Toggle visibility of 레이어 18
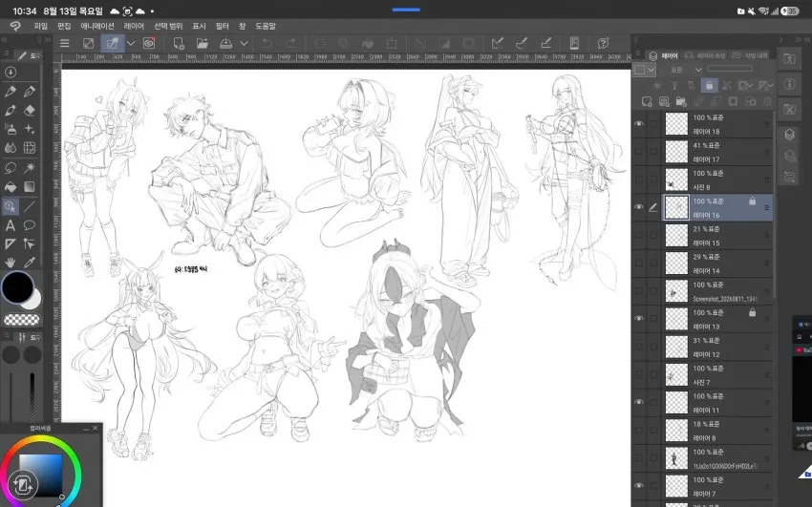Image resolution: width=812 pixels, height=507 pixels. [639, 124]
